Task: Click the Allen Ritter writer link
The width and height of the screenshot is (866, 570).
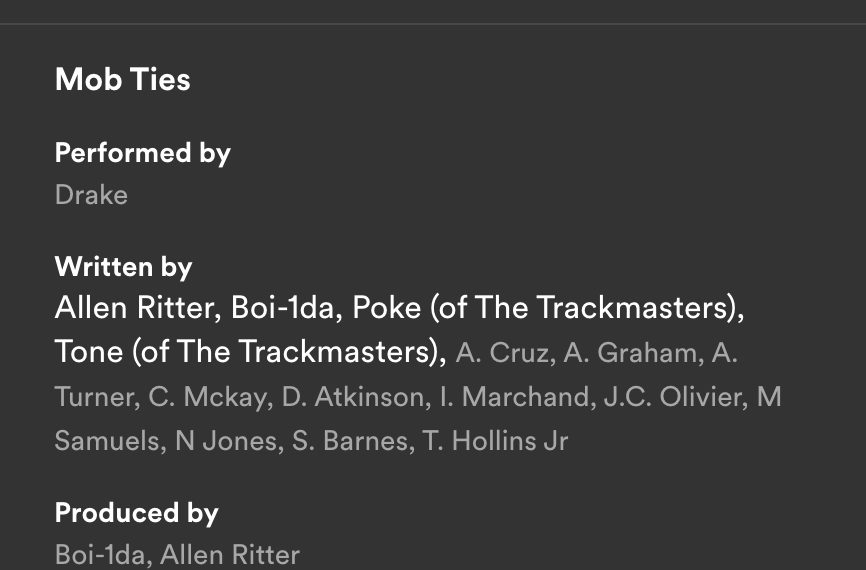Action: (135, 308)
